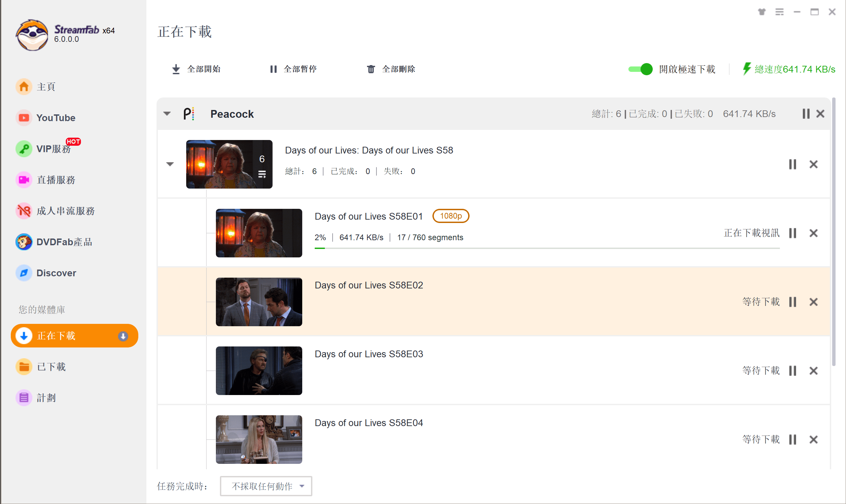846x504 pixels.
Task: Click the S58E01 progress bar
Action: click(547, 248)
